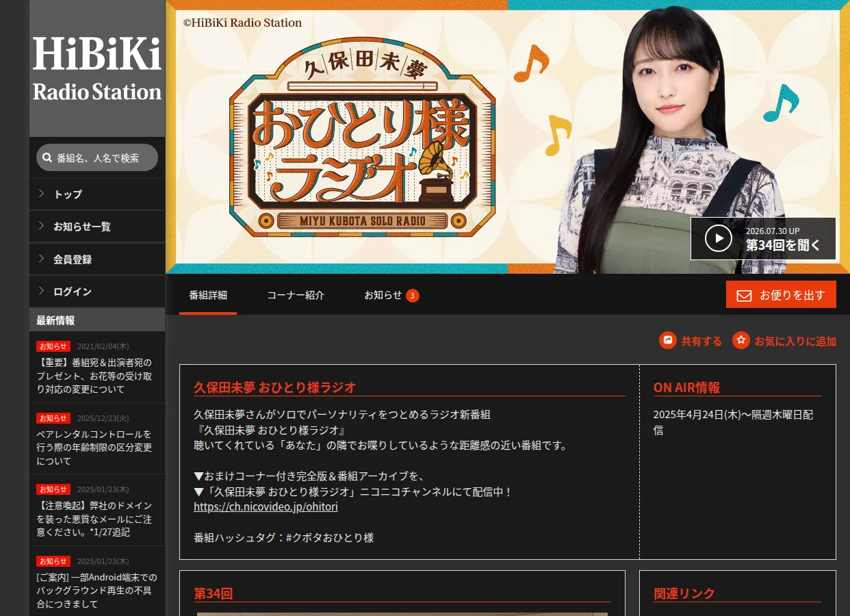Open the 会員登録 sidebar menu item
Image resolution: width=850 pixels, height=616 pixels.
97,259
